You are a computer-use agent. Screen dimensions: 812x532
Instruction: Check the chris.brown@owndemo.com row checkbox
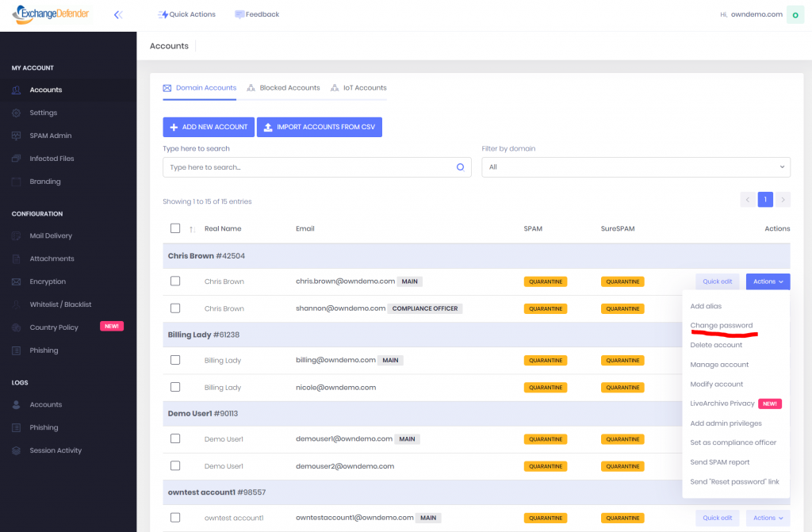tap(175, 281)
